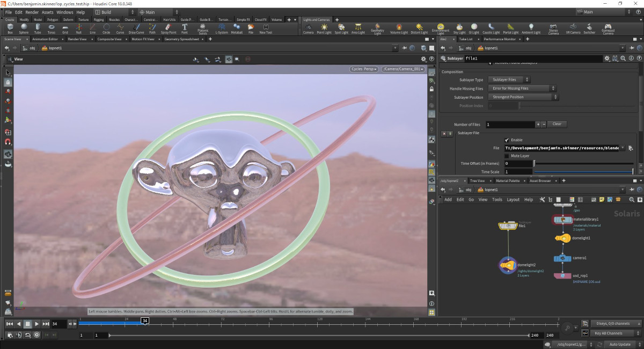Clear the Number of Files
Viewport: 644px width, 349px height.
tap(557, 124)
